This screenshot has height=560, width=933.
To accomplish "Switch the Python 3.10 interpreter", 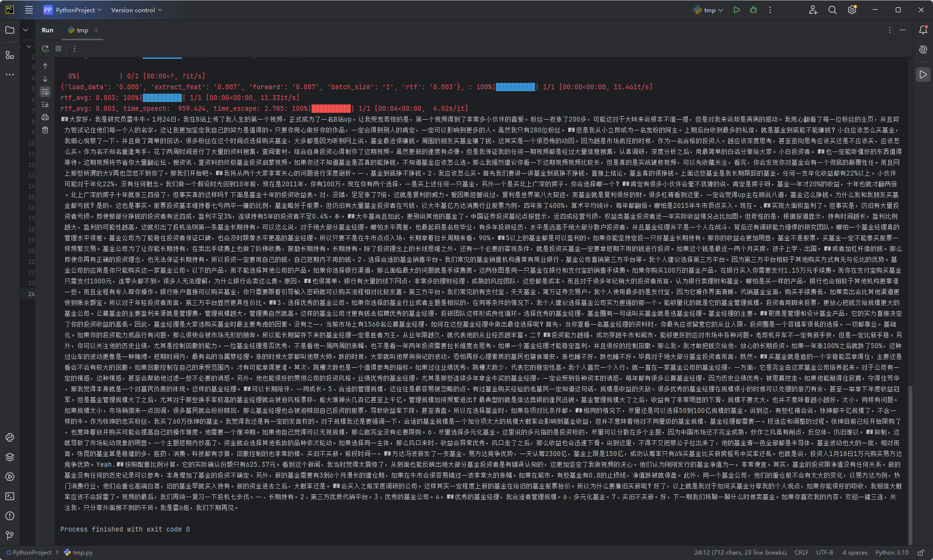I will pyautogui.click(x=892, y=553).
